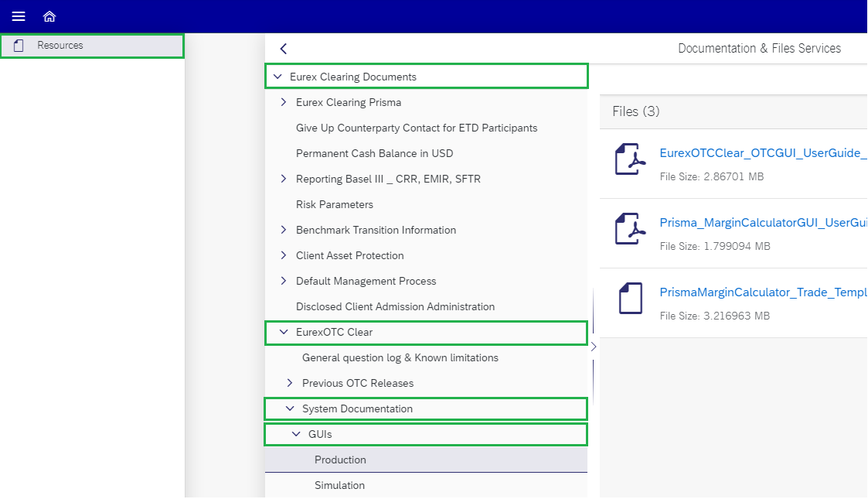Image resolution: width=868 pixels, height=499 pixels.
Task: Go to the home page icon
Action: click(49, 16)
